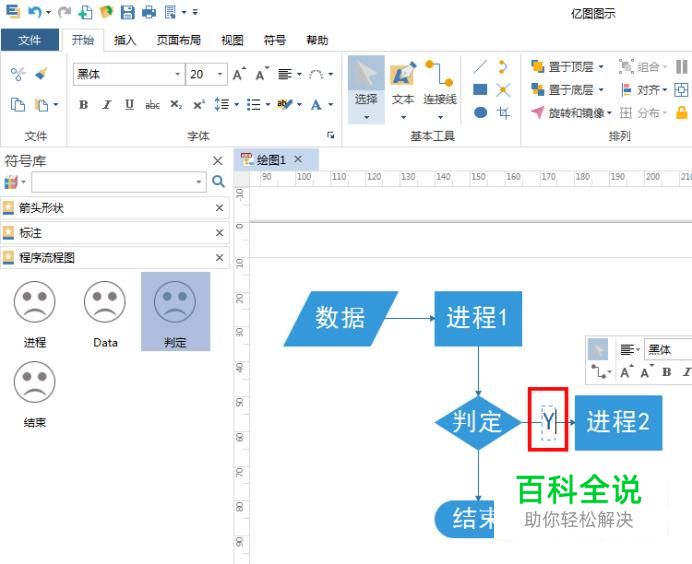Select the 判定 symbol in library

tap(175, 312)
